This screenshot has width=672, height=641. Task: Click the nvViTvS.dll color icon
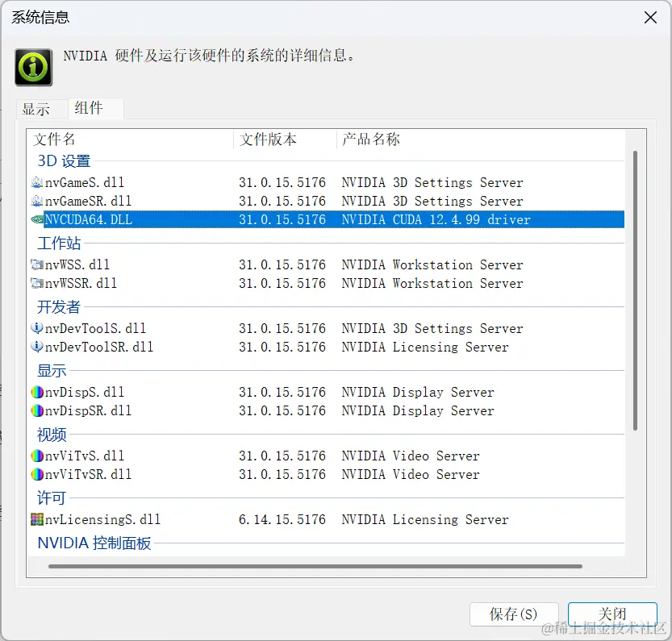(37, 456)
